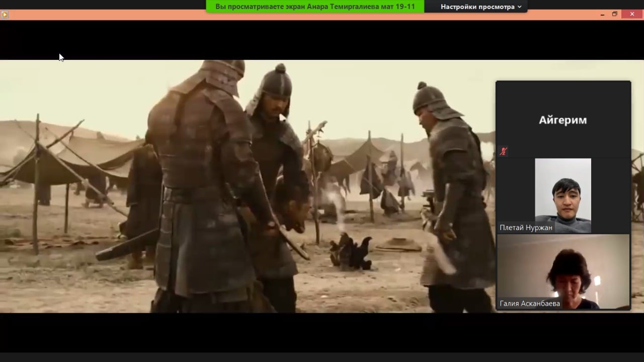Click the screen sharing notice banner for Анара Темиргалиева
Screen dimensions: 644x362
coord(315,7)
